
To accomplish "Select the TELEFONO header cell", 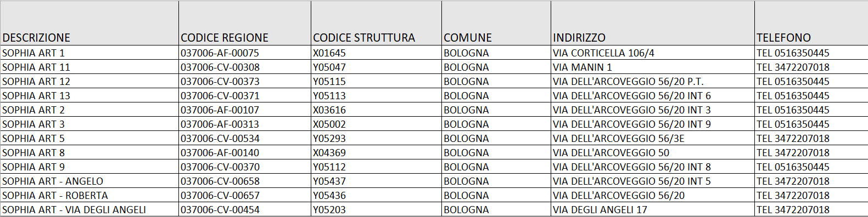I will coord(811,23).
